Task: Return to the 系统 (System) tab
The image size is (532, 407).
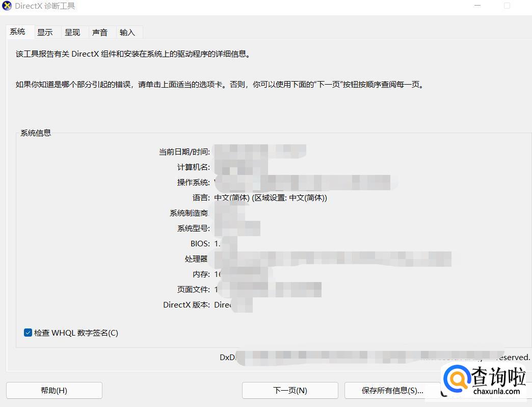Action: [x=18, y=31]
